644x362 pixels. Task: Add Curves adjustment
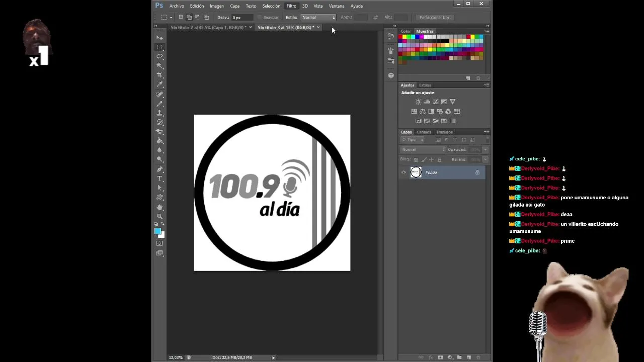(x=435, y=102)
